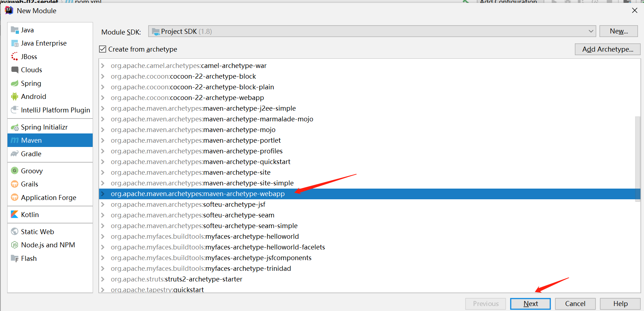The width and height of the screenshot is (644, 311).
Task: Click the Gradle elephant icon
Action: (x=15, y=154)
